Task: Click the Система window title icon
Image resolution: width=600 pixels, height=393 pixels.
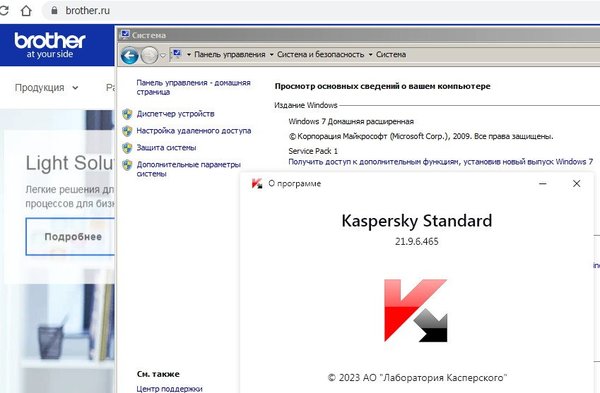Action: (x=125, y=34)
